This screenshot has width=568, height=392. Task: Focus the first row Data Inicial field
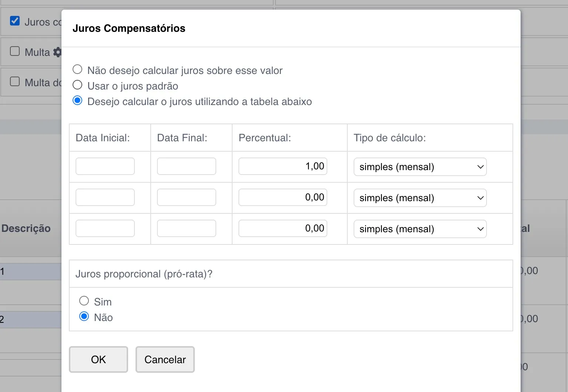(105, 166)
